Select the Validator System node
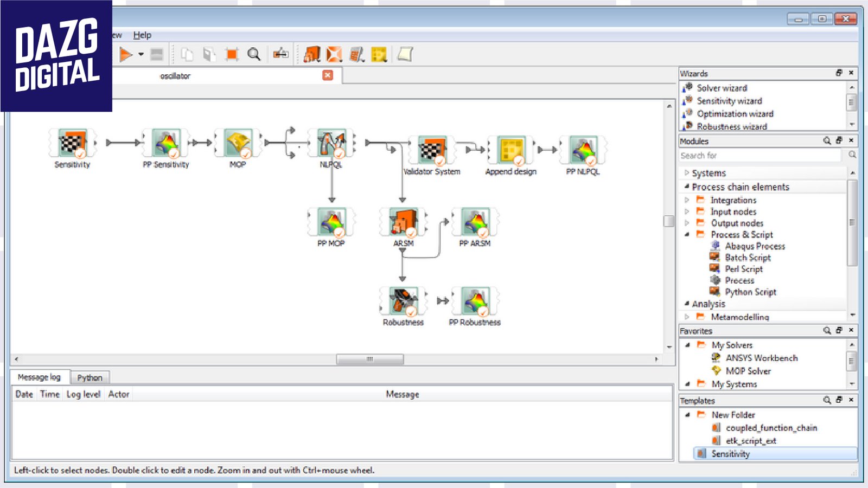 pos(432,151)
